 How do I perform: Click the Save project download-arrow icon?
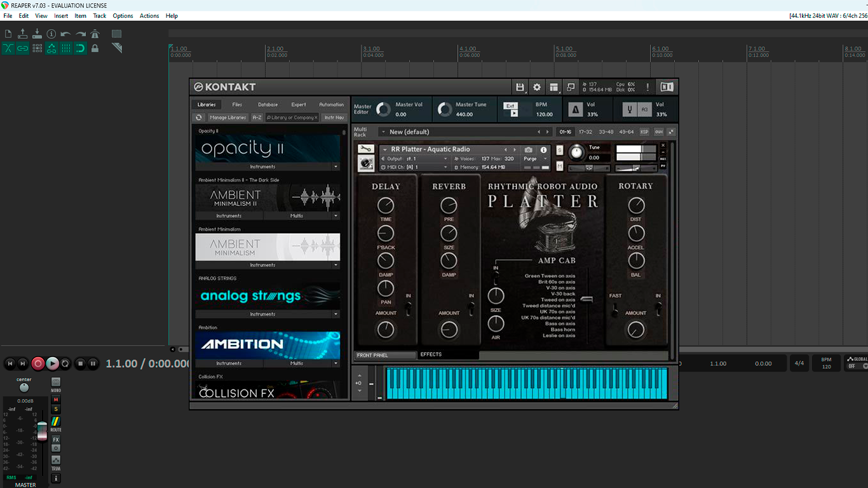click(37, 34)
